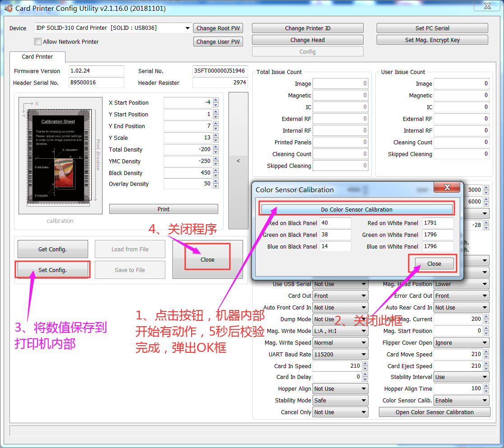Close the Color Sensor Calibration dialog via Close button
Screen dimensions: 504x448
tap(434, 263)
